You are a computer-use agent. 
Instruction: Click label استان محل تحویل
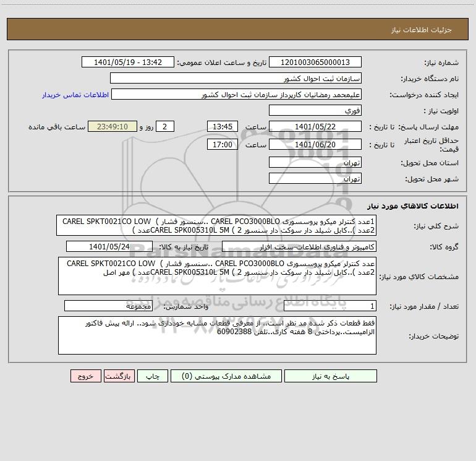tap(430, 163)
